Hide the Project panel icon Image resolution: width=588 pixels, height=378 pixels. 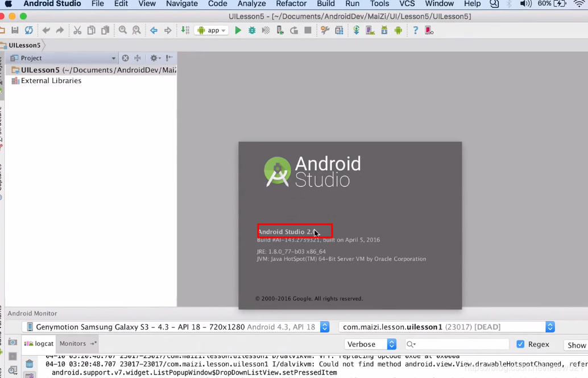[169, 58]
